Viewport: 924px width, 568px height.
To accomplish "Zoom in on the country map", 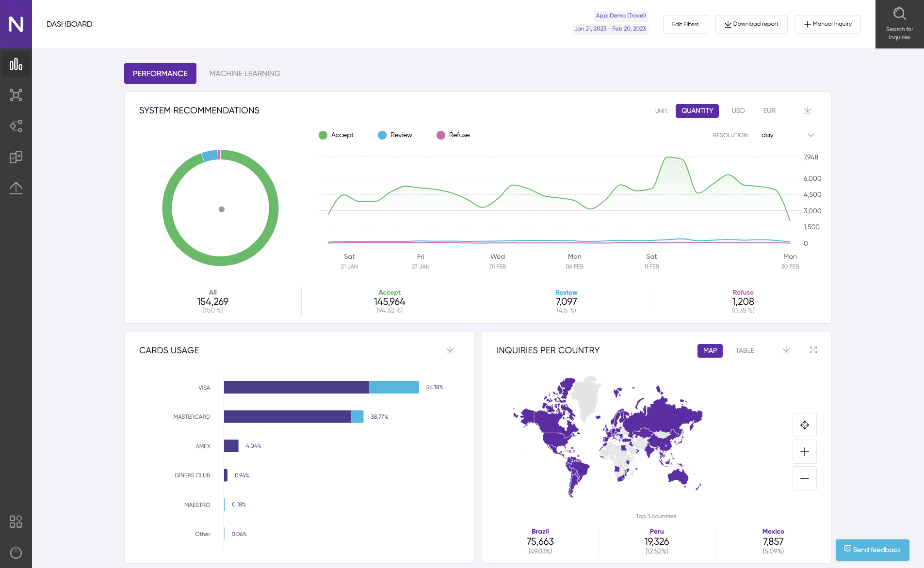I will [805, 452].
